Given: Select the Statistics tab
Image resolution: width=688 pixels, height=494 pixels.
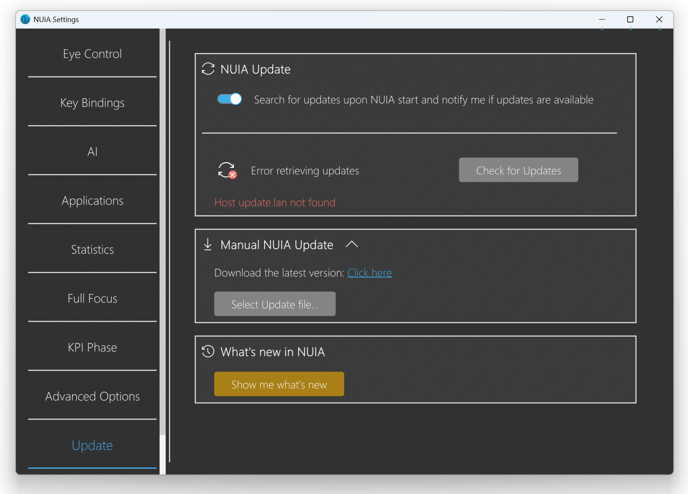Looking at the screenshot, I should 92,250.
